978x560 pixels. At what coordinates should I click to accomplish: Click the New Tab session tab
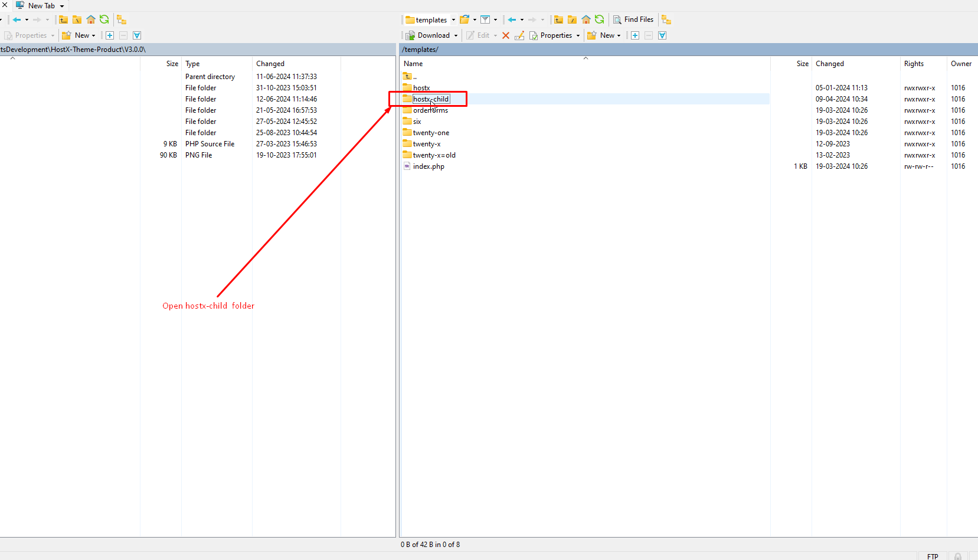[x=41, y=6]
